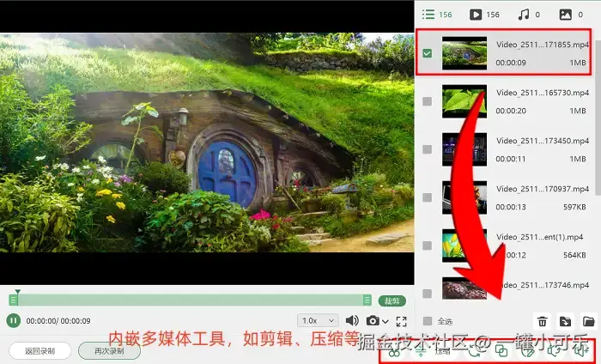Tick the 全选 select-all checkbox
The image size is (601, 364).
pos(427,321)
